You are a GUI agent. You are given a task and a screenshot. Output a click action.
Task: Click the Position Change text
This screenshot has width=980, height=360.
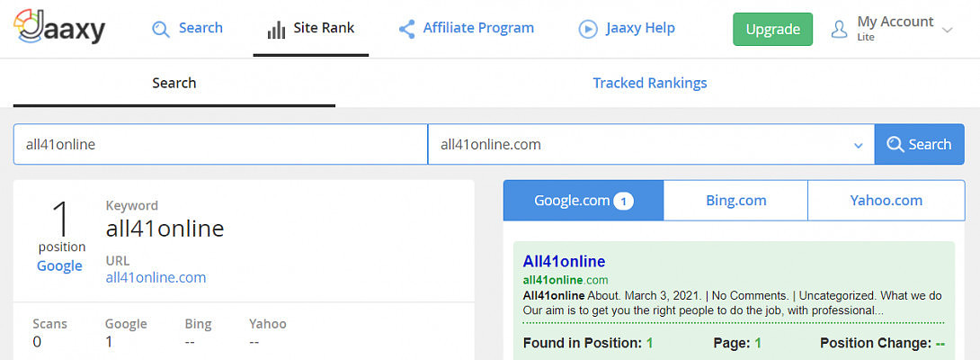pos(882,343)
